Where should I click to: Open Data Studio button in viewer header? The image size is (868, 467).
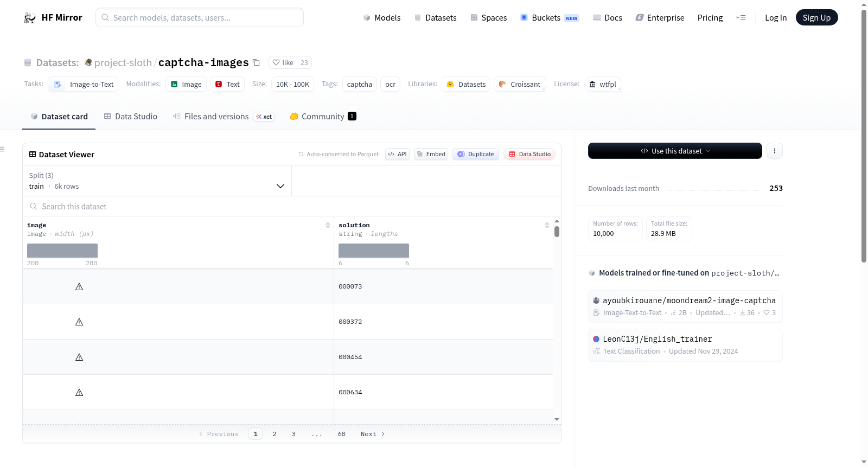[x=529, y=154]
